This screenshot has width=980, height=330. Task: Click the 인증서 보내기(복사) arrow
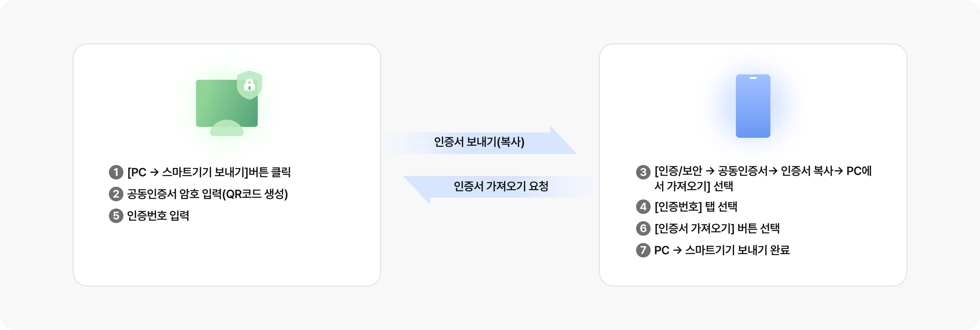click(479, 142)
